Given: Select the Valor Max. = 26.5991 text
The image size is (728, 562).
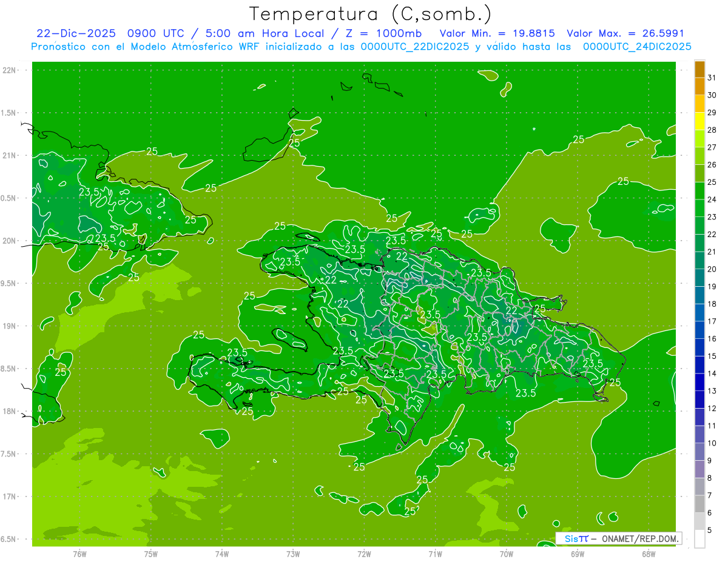Looking at the screenshot, I should pyautogui.click(x=625, y=33).
